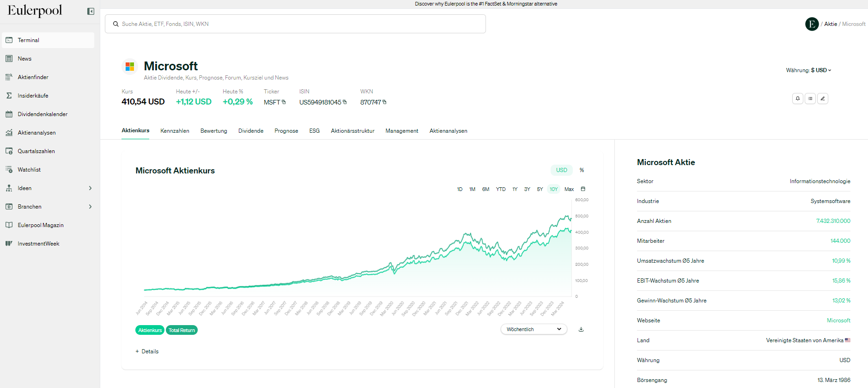Screen dimensions: 868x388
Task: Copy the MSFT ticker symbol
Action: [284, 102]
